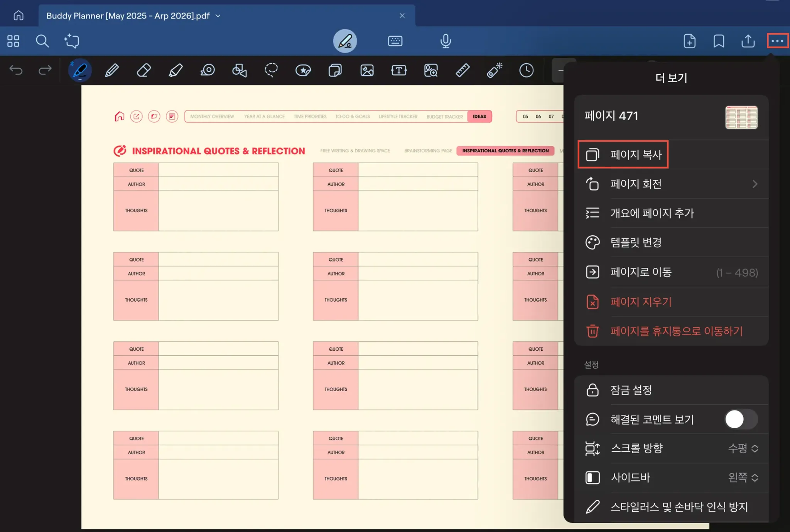Open the BRAINSTORMING PAGE link
The width and height of the screenshot is (790, 532).
[x=428, y=151]
